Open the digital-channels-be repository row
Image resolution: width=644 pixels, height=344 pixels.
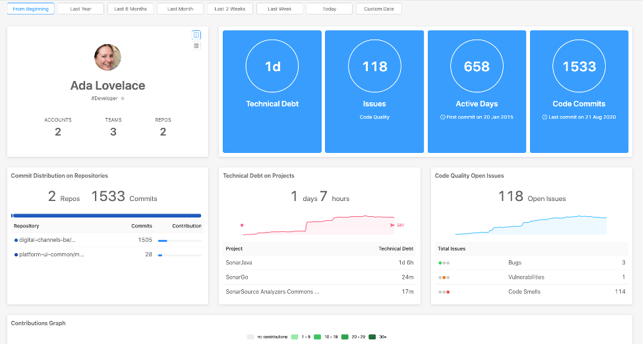pyautogui.click(x=45, y=240)
